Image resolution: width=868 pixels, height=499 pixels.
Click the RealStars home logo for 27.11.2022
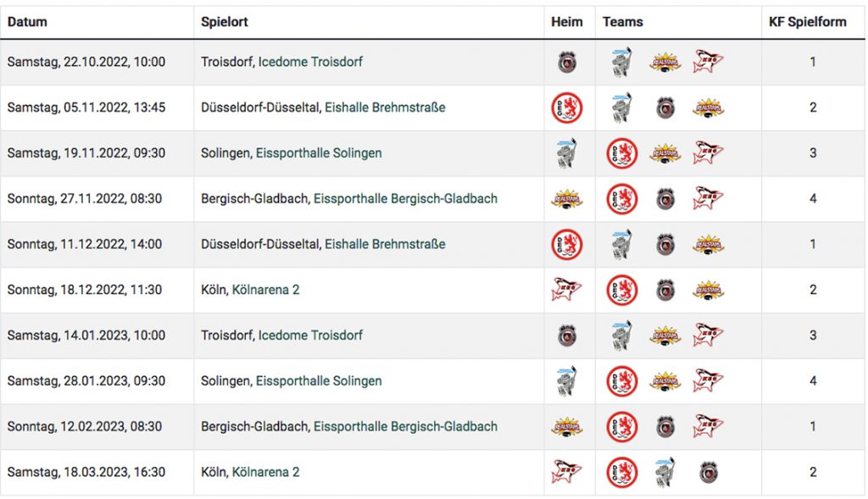point(567,199)
